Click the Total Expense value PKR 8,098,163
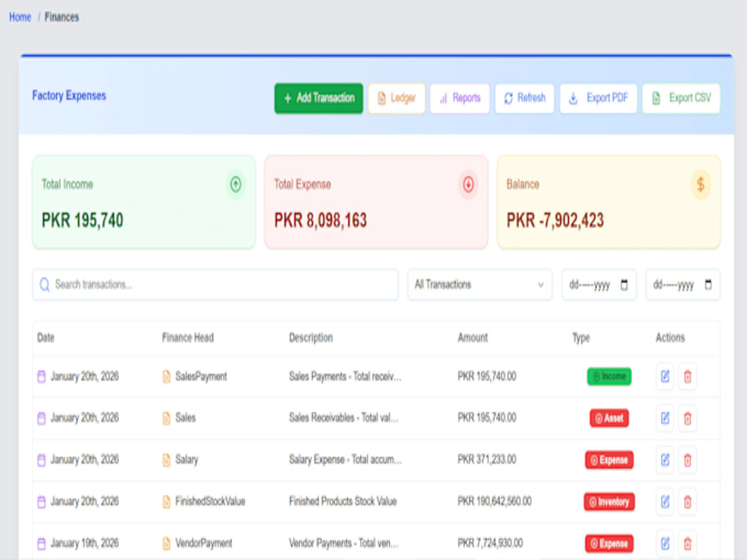This screenshot has height=560, width=747. [320, 220]
